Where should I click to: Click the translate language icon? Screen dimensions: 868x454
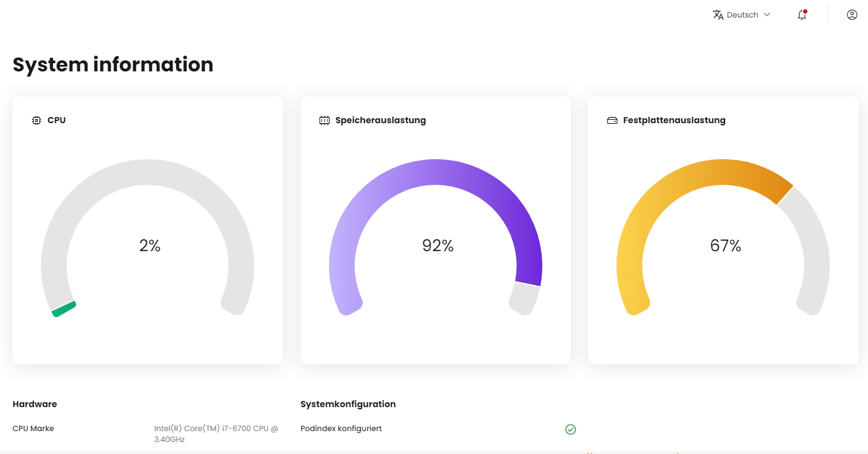point(718,15)
